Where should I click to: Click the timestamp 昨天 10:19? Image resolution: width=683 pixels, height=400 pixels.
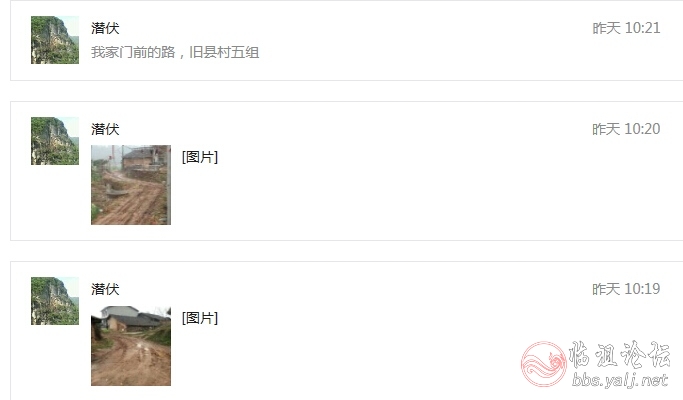(626, 289)
